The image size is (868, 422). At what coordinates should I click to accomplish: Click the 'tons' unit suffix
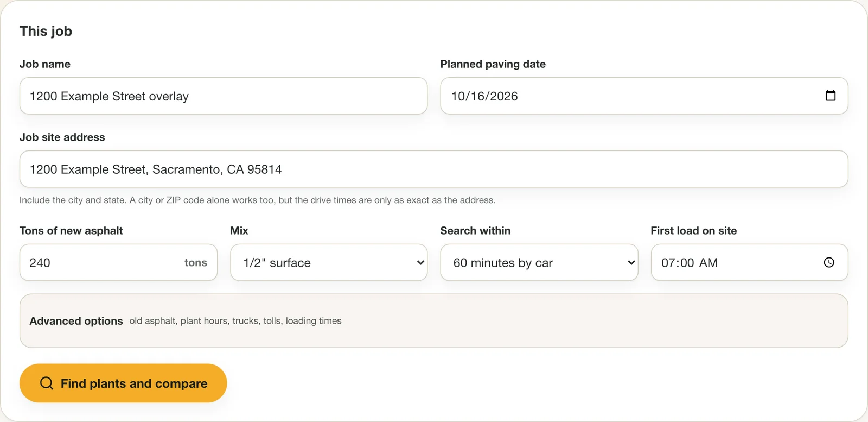tap(196, 263)
